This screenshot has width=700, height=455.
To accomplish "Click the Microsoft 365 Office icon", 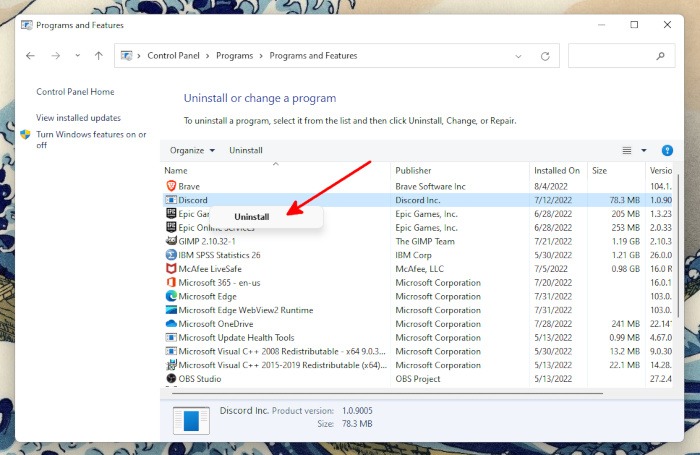I will tap(171, 282).
